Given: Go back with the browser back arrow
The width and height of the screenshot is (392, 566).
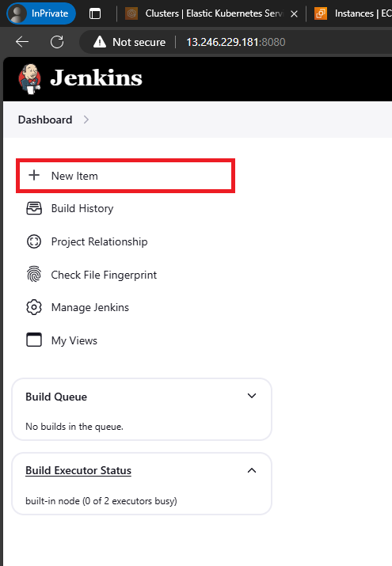Looking at the screenshot, I should point(22,42).
